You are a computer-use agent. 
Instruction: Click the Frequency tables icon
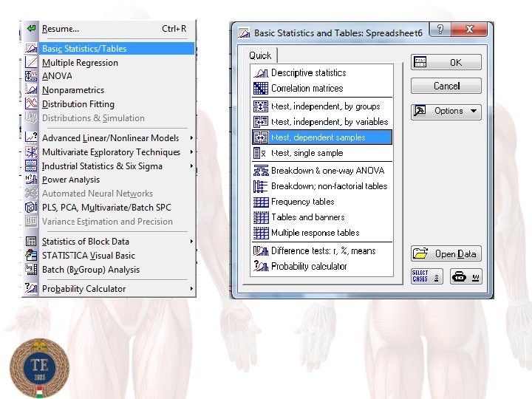tap(261, 202)
